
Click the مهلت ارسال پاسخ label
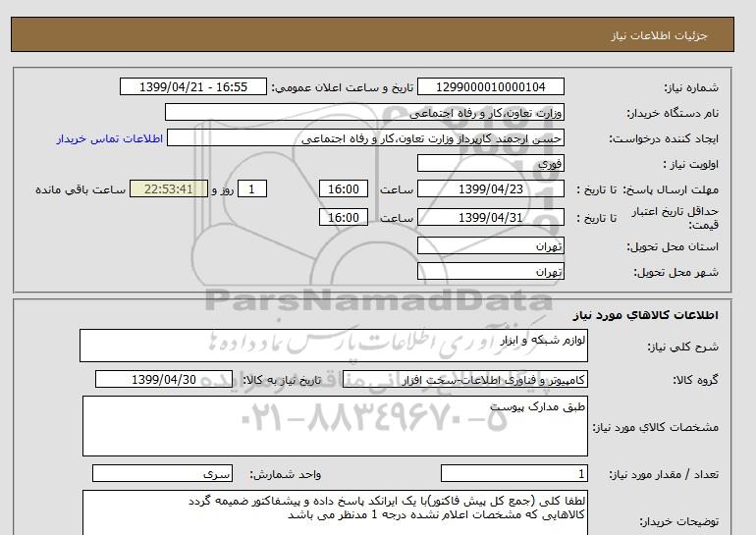[672, 189]
